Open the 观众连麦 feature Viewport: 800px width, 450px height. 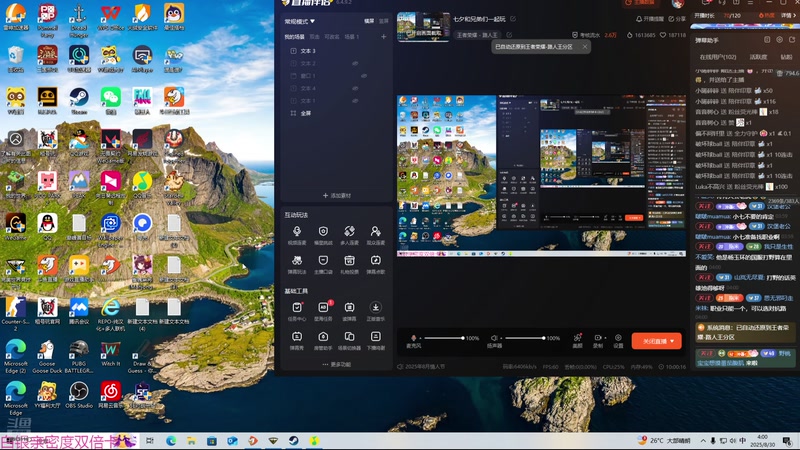(375, 235)
